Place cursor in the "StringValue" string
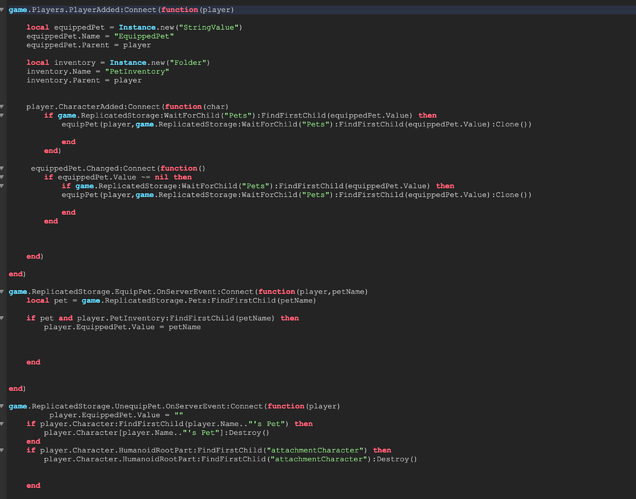 (x=211, y=27)
